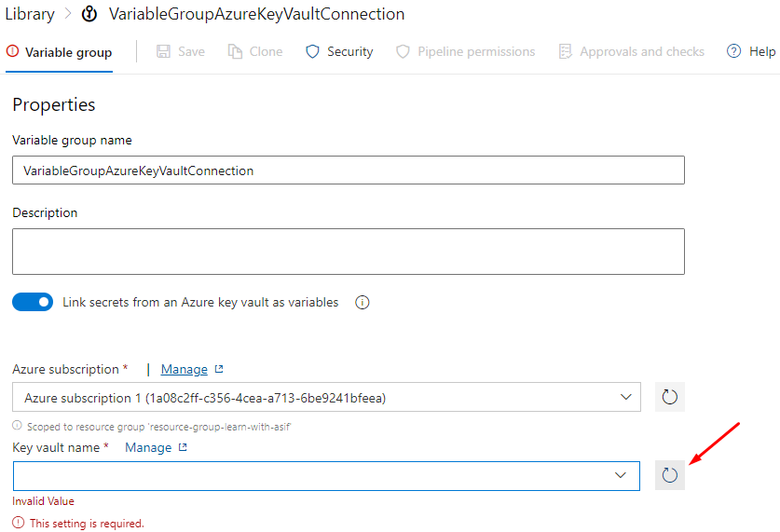
Task: Click the Security shield icon
Action: pyautogui.click(x=313, y=52)
